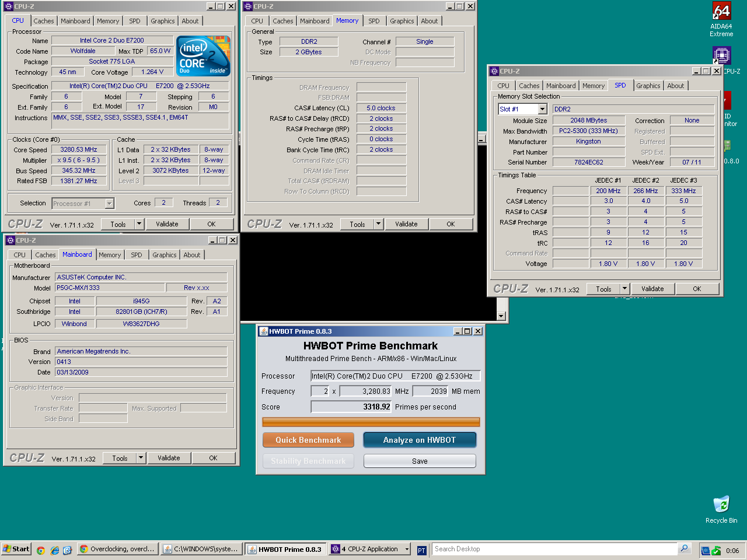The image size is (747, 560).
Task: Open About tab in the Mainboard window
Action: pos(192,255)
